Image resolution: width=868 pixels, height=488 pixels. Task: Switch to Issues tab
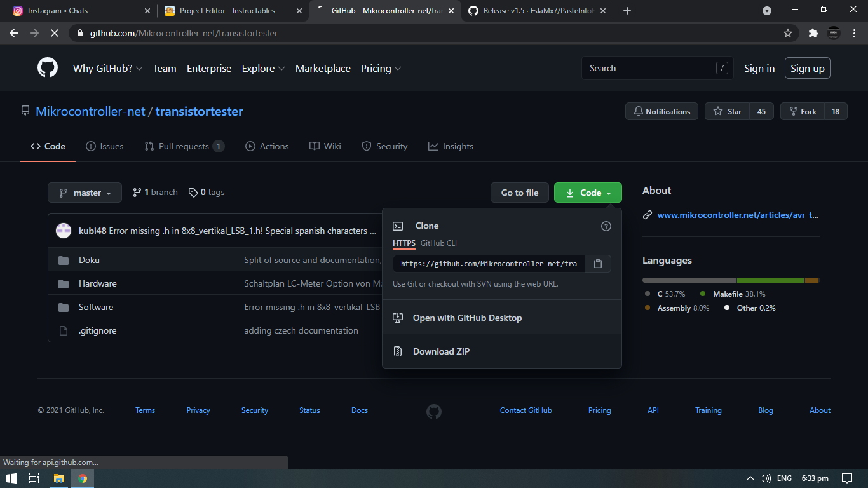coord(105,146)
